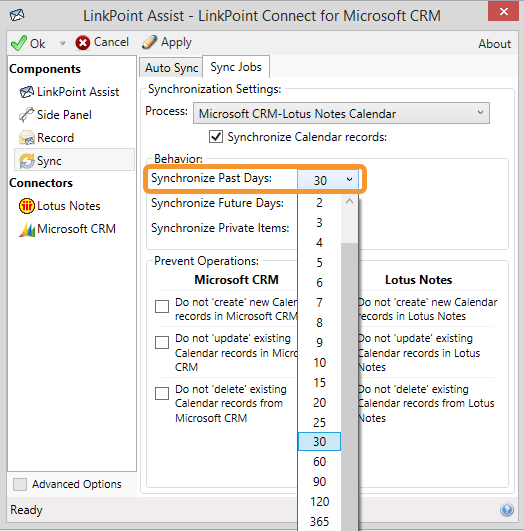
Task: Choose 3 in the days list
Action: point(319,222)
